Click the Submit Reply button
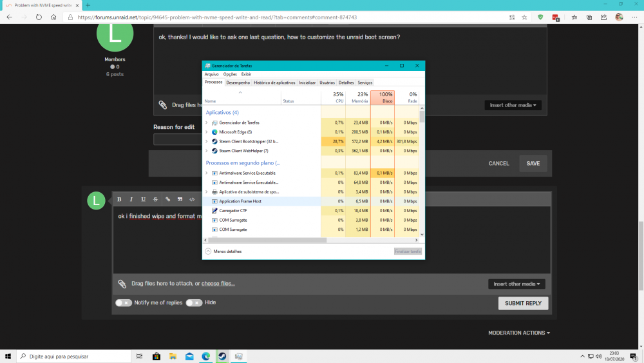The height and width of the screenshot is (363, 644). coord(523,304)
